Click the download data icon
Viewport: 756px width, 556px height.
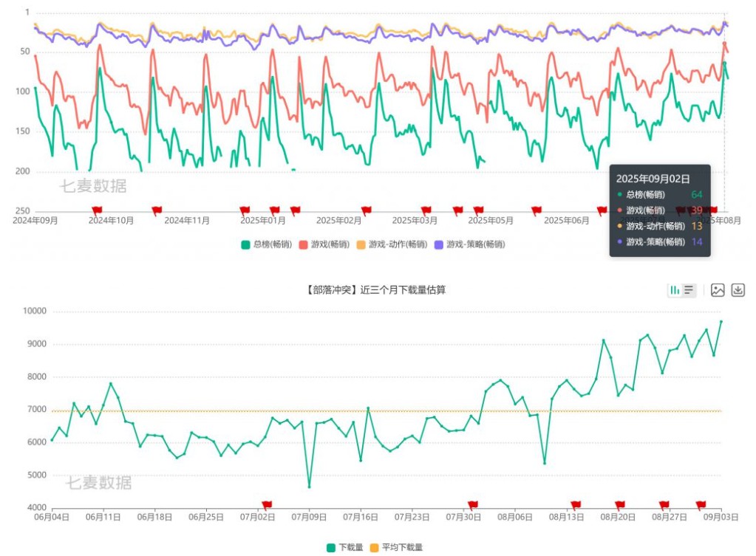point(738,290)
